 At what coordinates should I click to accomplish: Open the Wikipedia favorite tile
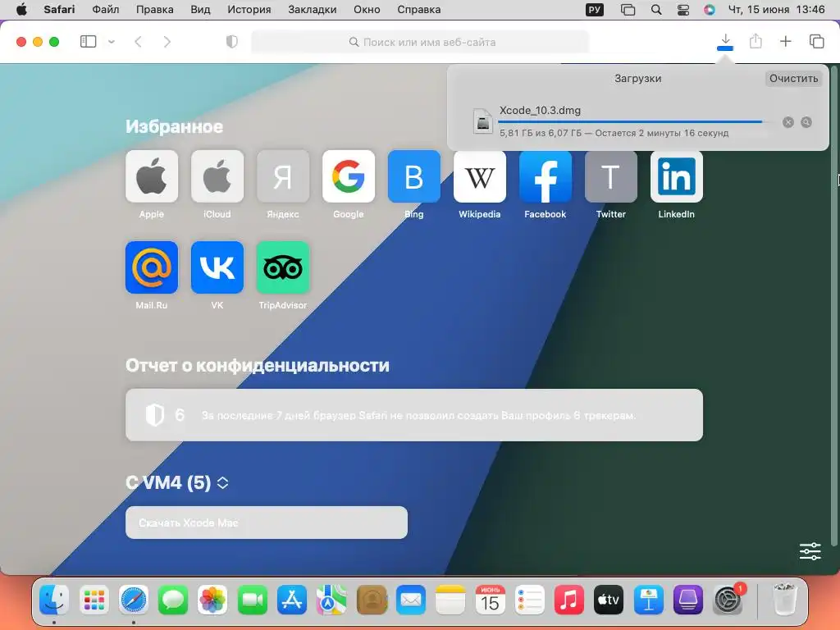click(479, 176)
